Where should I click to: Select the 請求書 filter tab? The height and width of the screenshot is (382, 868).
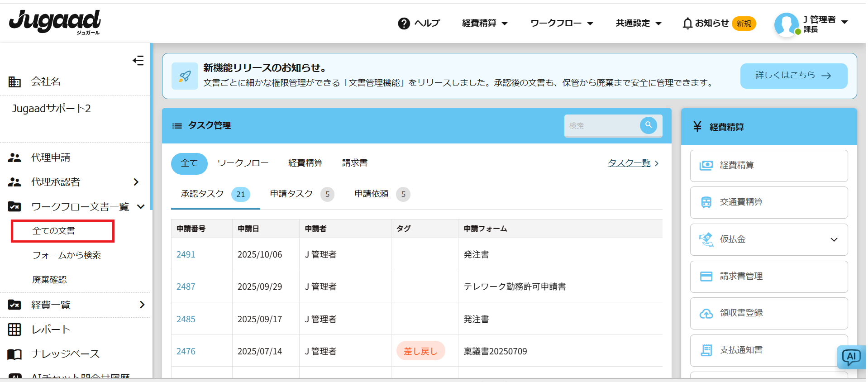[x=354, y=163]
